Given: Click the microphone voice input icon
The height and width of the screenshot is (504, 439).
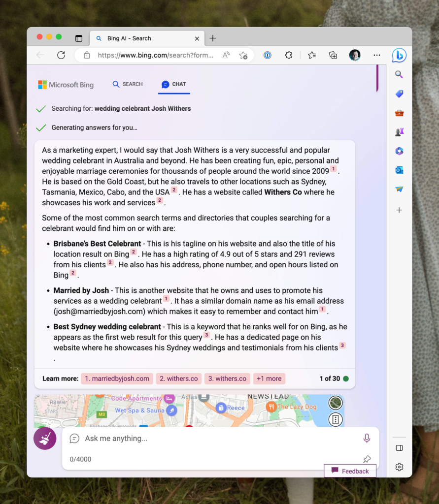Looking at the screenshot, I should (x=367, y=438).
